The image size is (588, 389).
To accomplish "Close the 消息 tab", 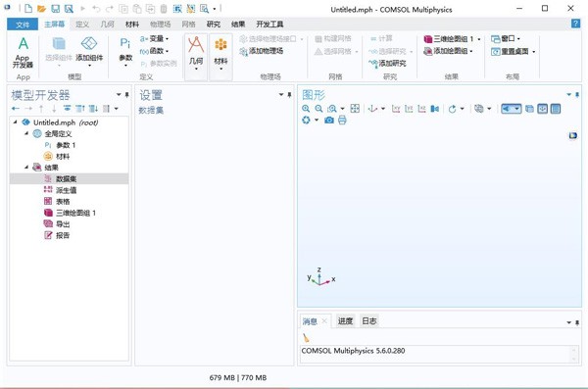I will [324, 321].
